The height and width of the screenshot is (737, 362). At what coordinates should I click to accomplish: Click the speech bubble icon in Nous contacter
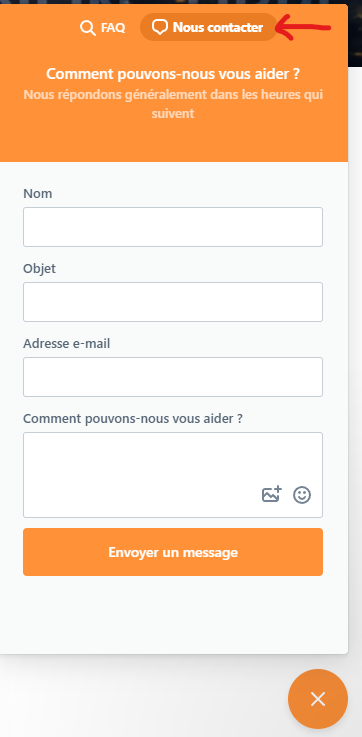coord(160,27)
